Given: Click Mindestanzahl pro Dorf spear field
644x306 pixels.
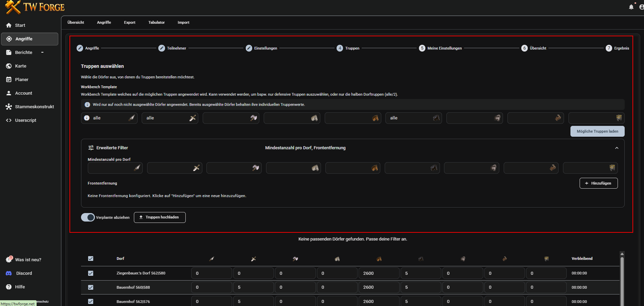Looking at the screenshot, I should 115,168.
